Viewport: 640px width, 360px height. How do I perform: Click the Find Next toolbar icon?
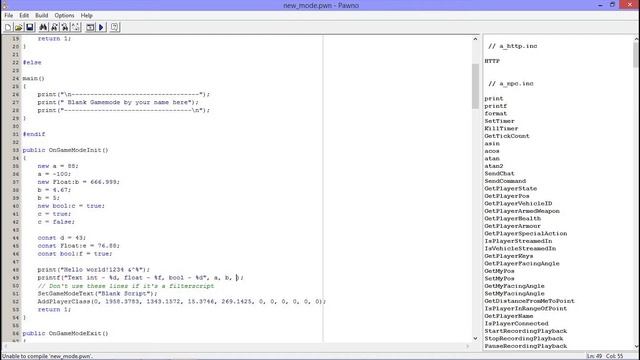(x=54, y=27)
